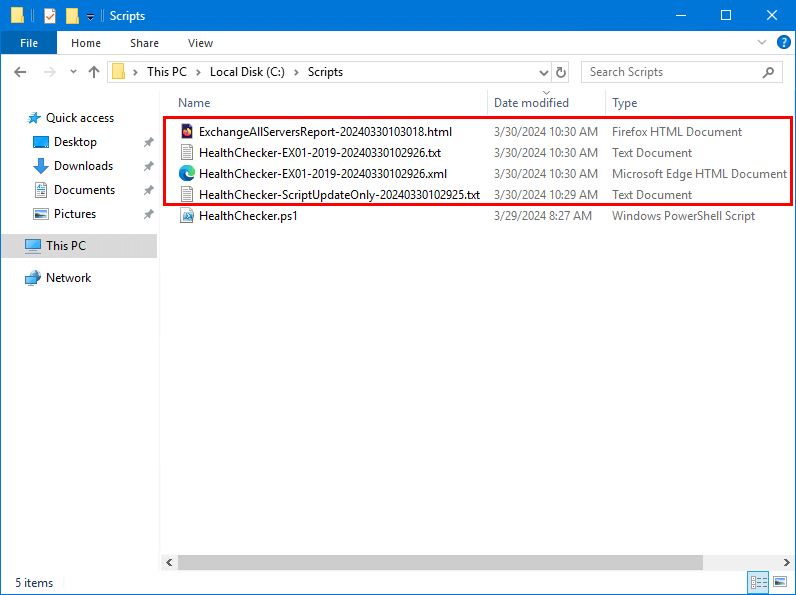Click the pin icon next to Downloads
Image resolution: width=796 pixels, height=595 pixels.
(x=148, y=166)
